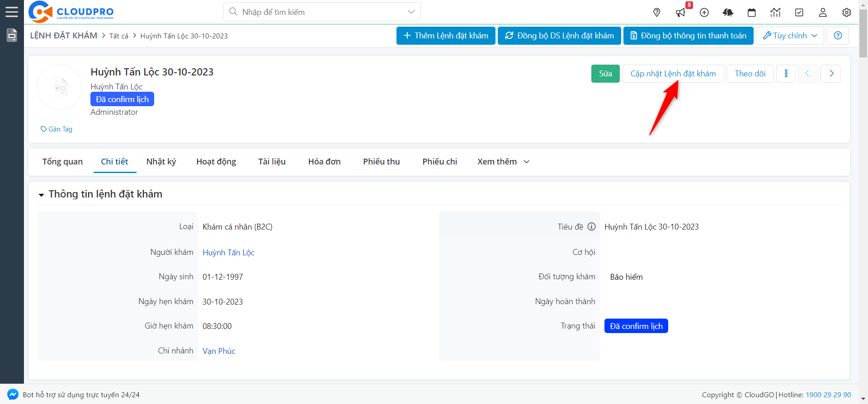This screenshot has width=868, height=404.
Task: Open the Tài liệu tab
Action: point(272,162)
